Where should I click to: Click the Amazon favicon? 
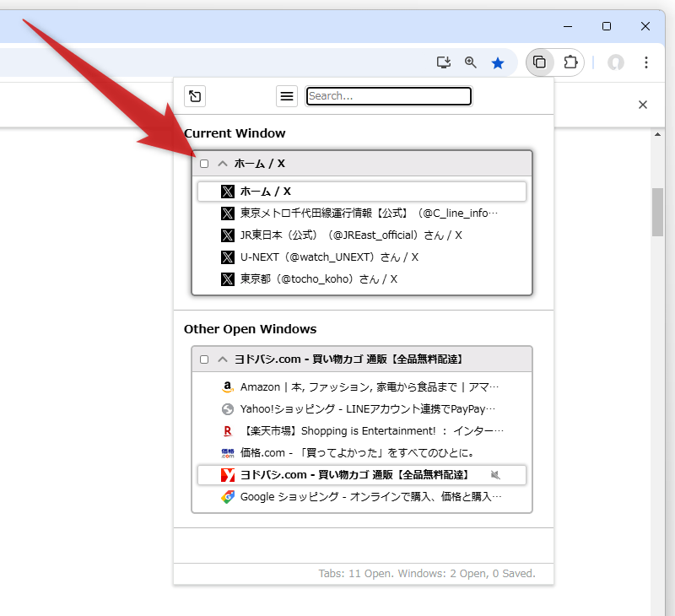coord(228,387)
